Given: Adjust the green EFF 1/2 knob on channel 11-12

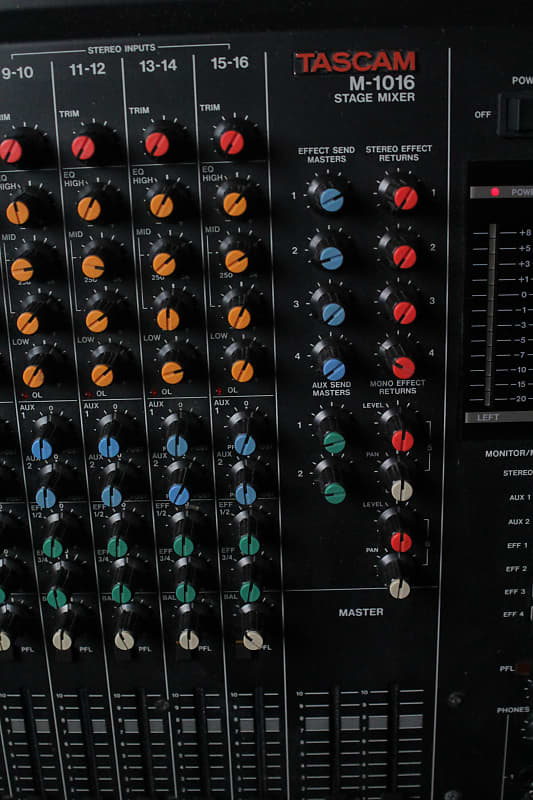Looking at the screenshot, I should (117, 547).
